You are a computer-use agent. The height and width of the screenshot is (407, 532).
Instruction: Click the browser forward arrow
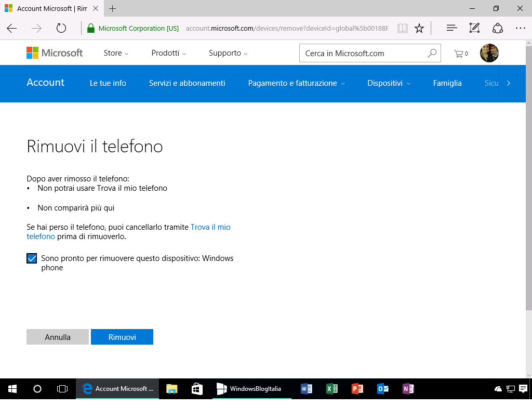tap(36, 28)
